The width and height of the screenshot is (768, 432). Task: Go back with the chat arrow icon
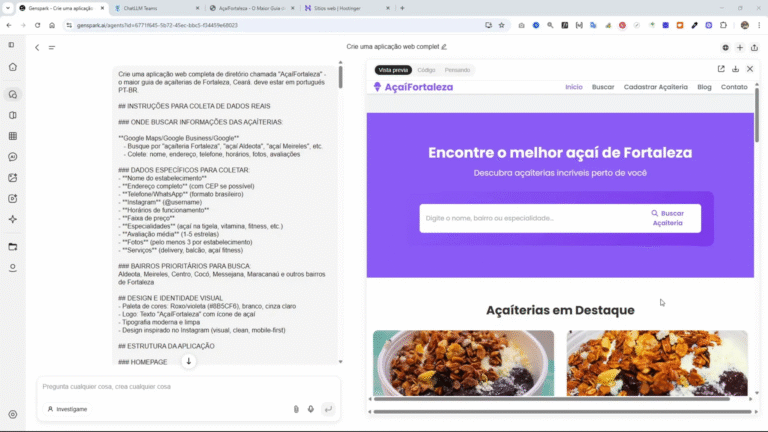37,48
